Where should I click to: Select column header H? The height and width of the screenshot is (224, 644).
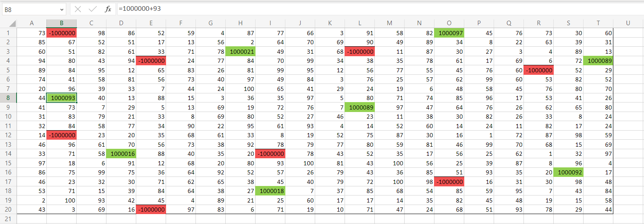point(240,23)
